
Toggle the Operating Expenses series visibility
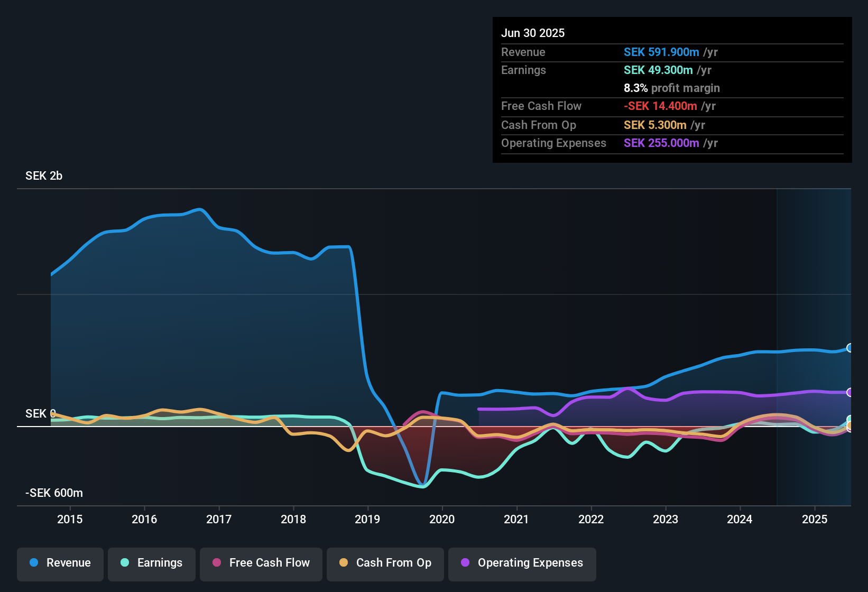click(x=522, y=563)
